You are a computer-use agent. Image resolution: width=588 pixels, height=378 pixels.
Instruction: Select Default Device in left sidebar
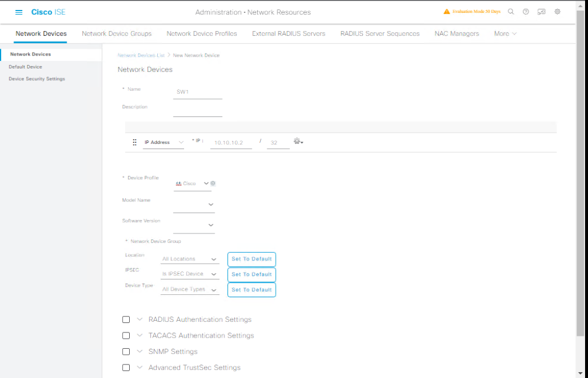click(26, 67)
